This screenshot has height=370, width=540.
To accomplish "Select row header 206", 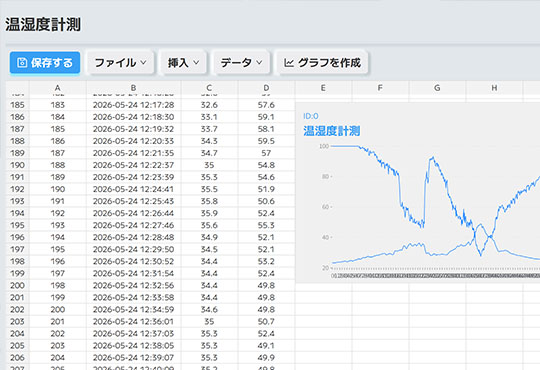I will (18, 357).
